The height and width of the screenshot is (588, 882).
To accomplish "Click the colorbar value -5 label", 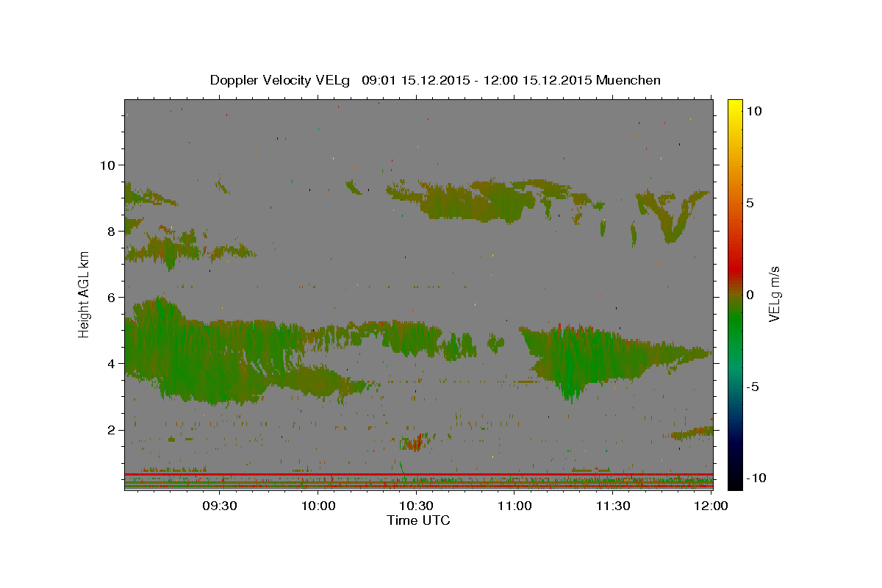I will pyautogui.click(x=753, y=387).
